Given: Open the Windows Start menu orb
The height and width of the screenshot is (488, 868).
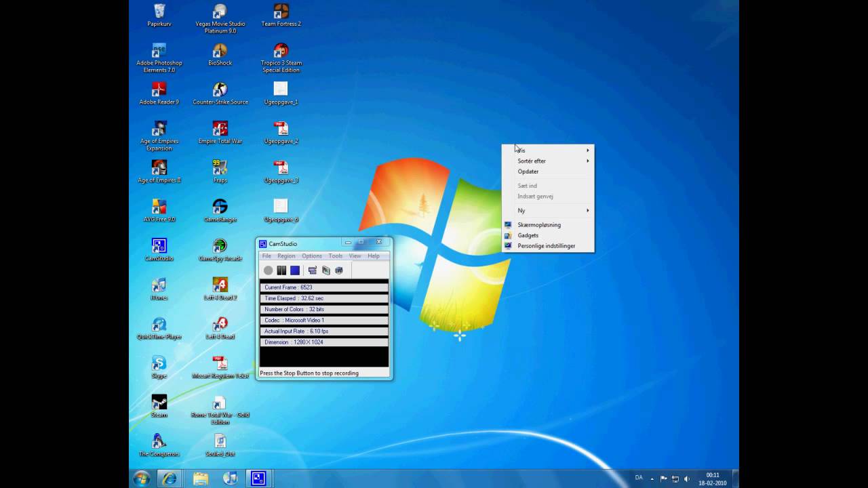Looking at the screenshot, I should (x=142, y=479).
